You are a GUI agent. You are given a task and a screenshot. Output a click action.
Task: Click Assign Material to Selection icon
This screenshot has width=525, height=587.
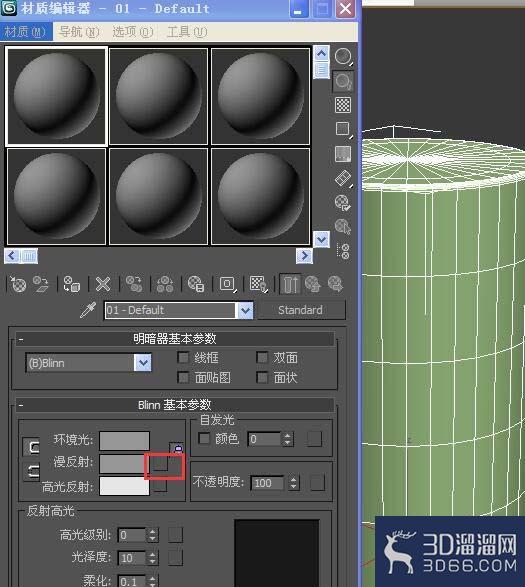coord(72,284)
